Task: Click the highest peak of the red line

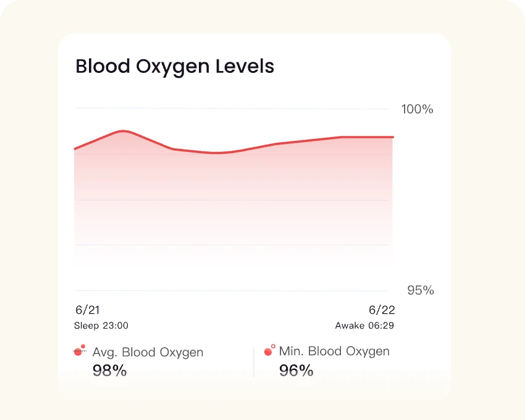Action: click(124, 131)
